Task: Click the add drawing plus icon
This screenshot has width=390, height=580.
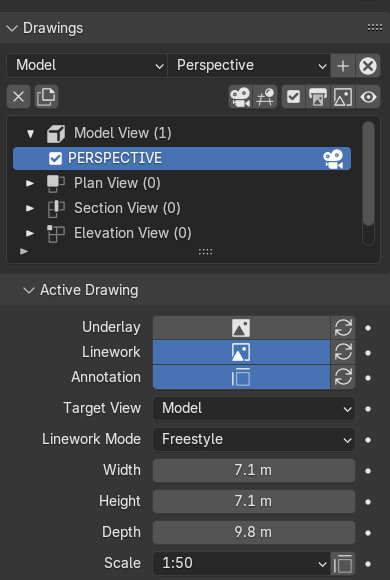Action: click(343, 66)
